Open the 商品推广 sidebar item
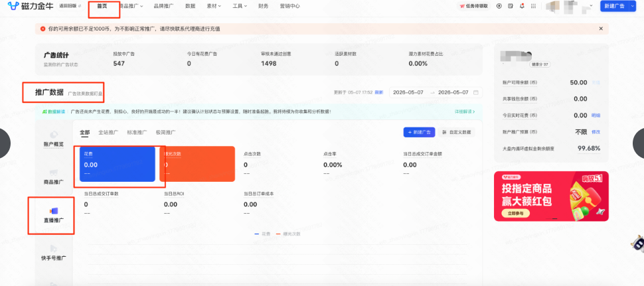The height and width of the screenshot is (286, 644). pos(53,177)
